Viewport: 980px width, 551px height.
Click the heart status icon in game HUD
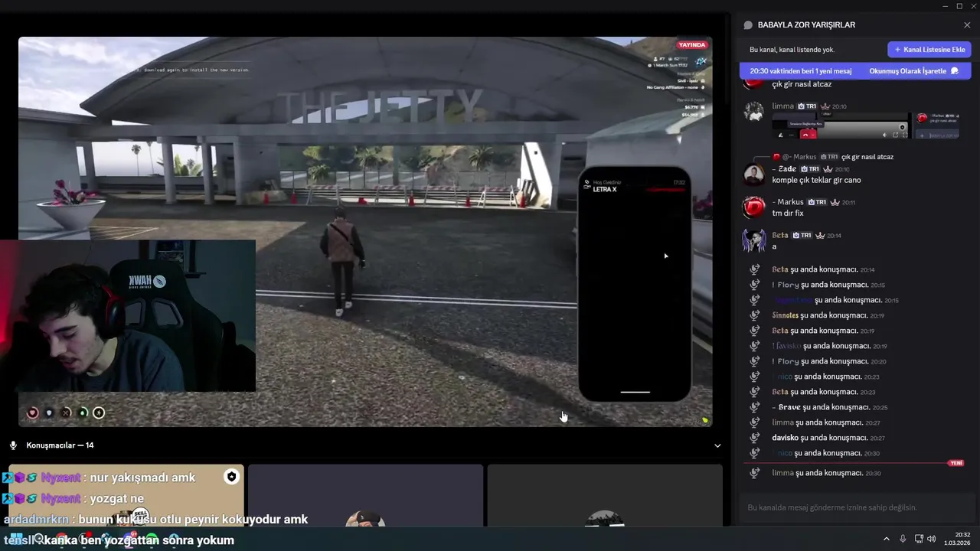tap(32, 413)
